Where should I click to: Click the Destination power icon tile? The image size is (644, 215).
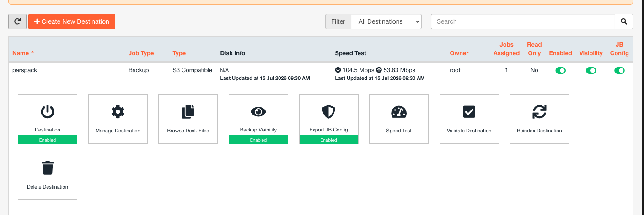click(x=48, y=119)
